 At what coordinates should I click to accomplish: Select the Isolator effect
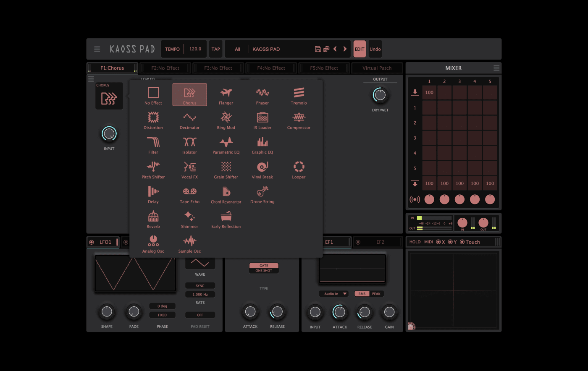[x=189, y=144]
